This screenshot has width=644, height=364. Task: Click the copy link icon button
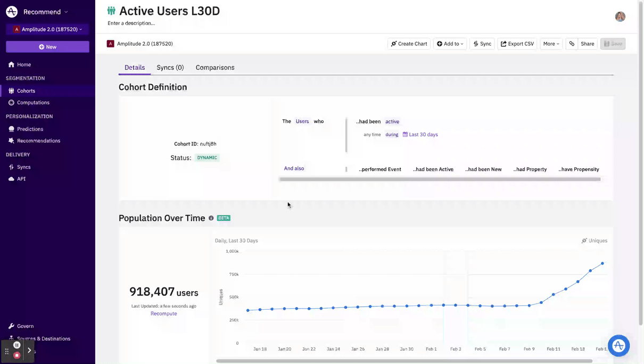(x=572, y=44)
